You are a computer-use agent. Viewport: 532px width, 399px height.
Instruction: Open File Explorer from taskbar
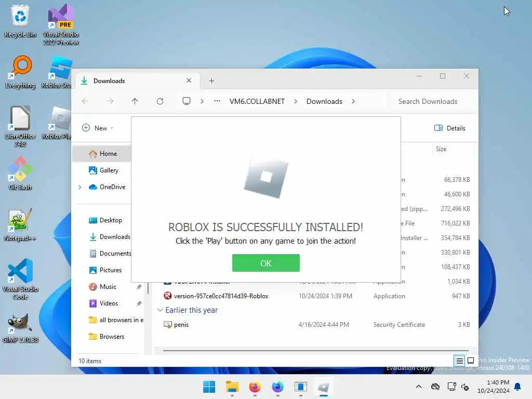[x=232, y=387]
